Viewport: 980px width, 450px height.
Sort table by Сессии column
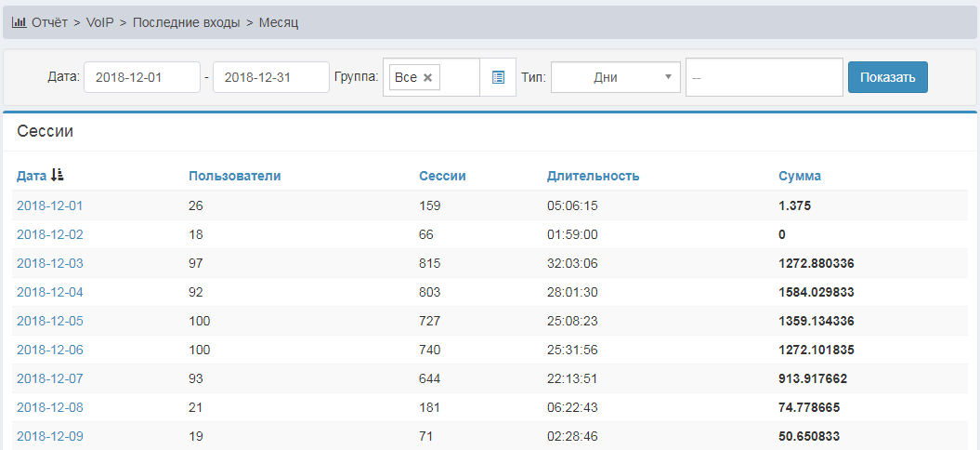point(442,176)
